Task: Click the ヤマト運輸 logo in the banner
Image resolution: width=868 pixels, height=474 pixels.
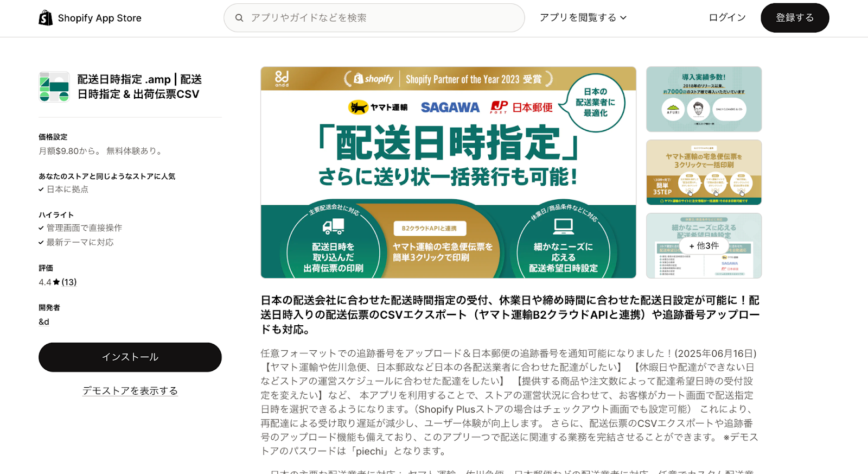Action: coord(378,108)
